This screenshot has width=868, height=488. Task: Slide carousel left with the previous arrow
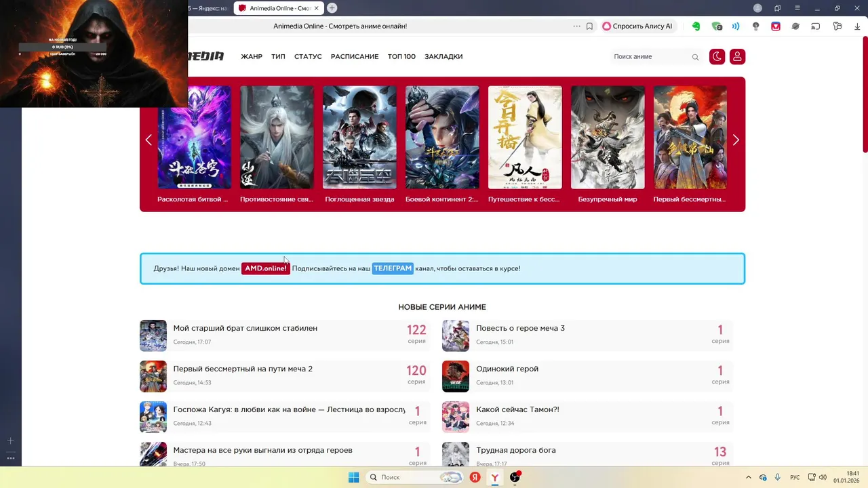click(149, 140)
